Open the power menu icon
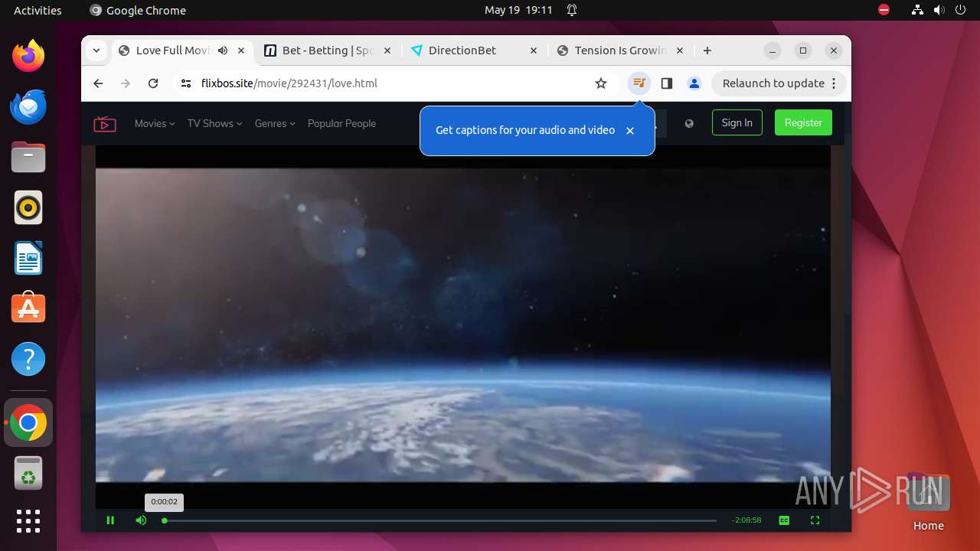 pyautogui.click(x=961, y=10)
